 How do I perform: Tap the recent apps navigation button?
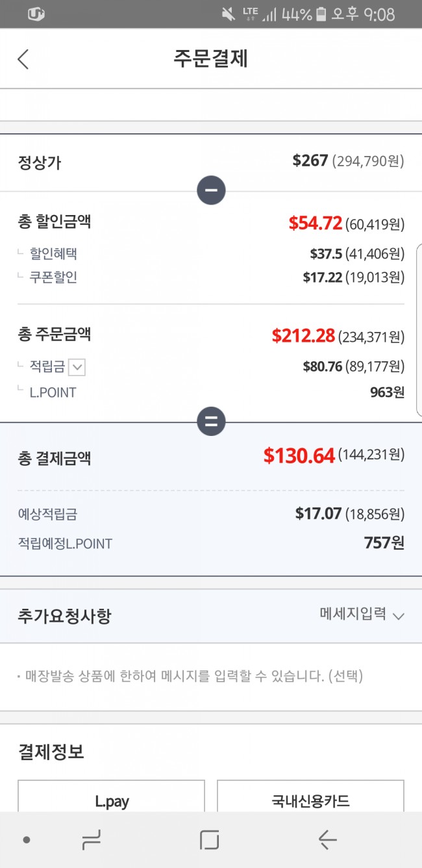point(92,840)
